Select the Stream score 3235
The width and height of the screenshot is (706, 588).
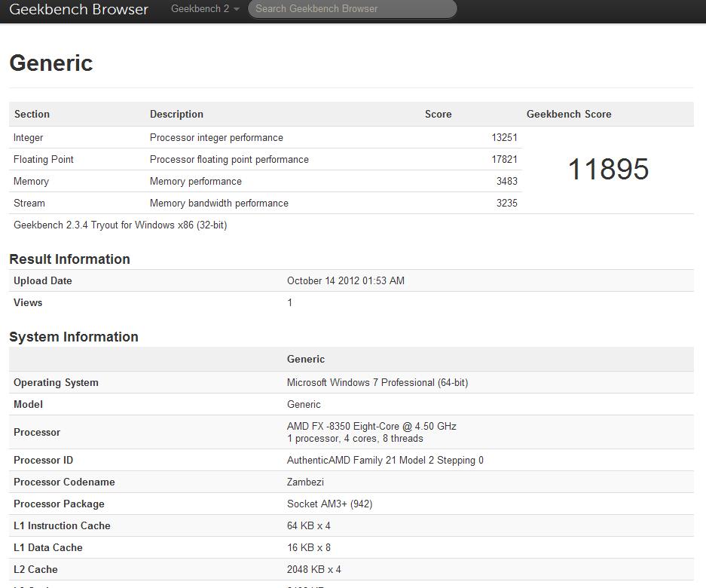(506, 204)
